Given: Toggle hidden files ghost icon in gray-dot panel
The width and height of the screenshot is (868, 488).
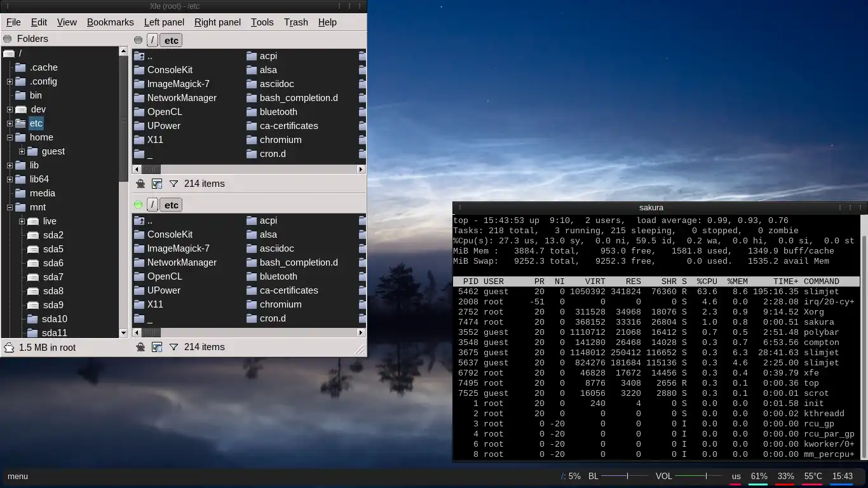Looking at the screenshot, I should [140, 184].
